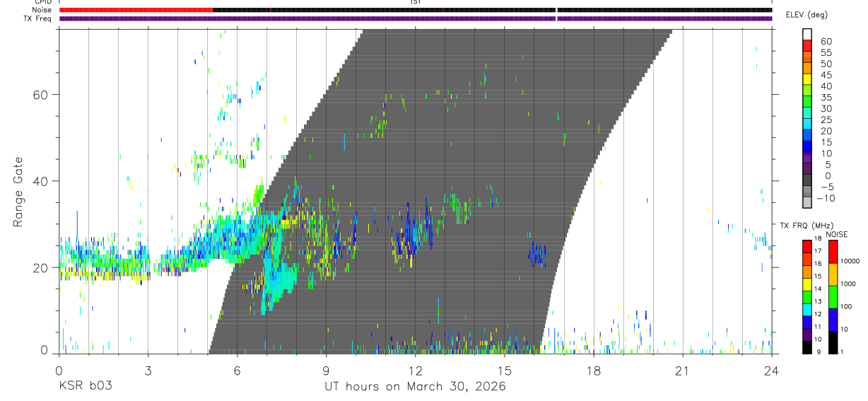This screenshot has height=401, width=868.
Task: Click the '-10' label on ELEV legend
Action: (825, 199)
